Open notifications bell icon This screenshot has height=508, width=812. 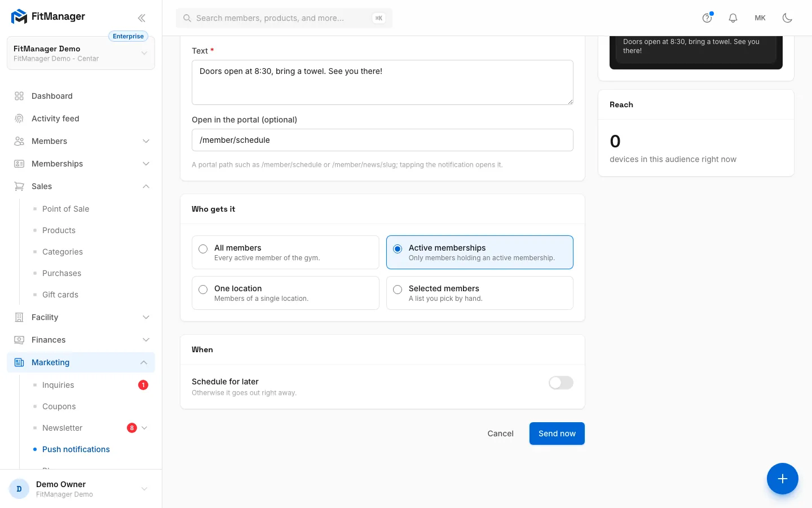point(733,18)
